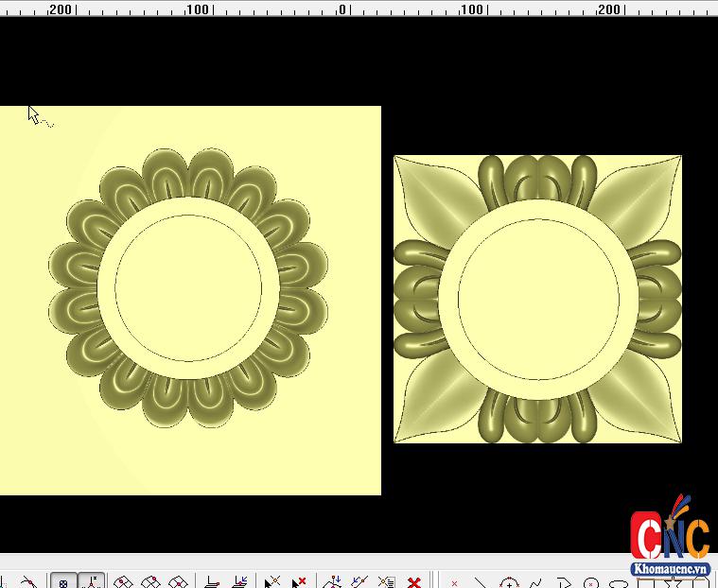Select the straight line drawing tool

click(481, 582)
